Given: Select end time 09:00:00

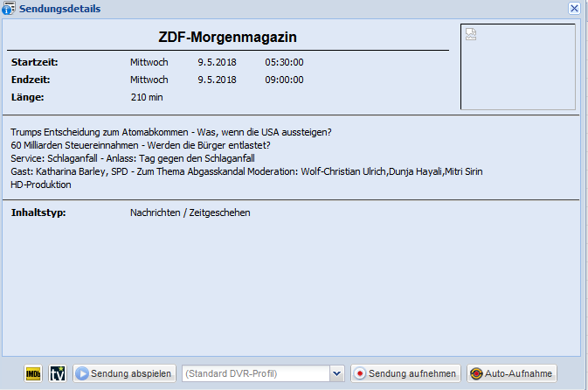Looking at the screenshot, I should pyautogui.click(x=284, y=80).
